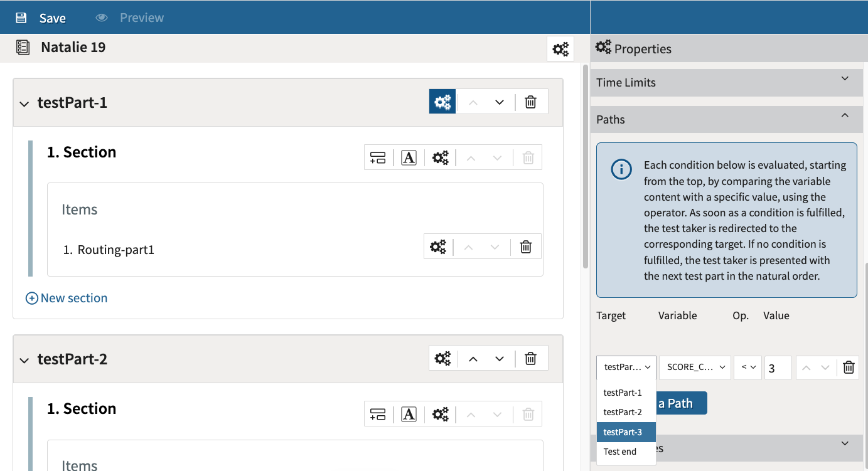Delete testPart-1 with trash icon

coord(530,102)
